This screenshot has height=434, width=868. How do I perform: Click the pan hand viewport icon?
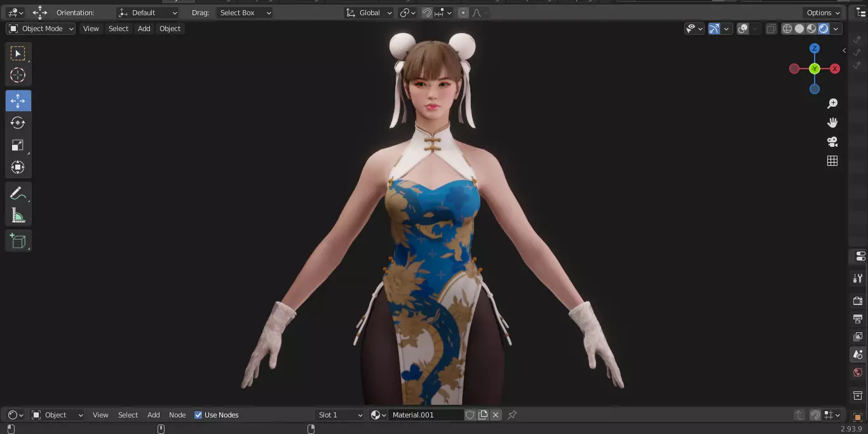coord(832,123)
